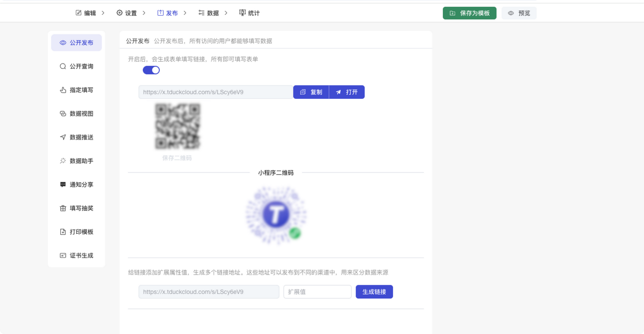Click the form QR code image
This screenshot has width=644, height=334.
click(x=178, y=126)
